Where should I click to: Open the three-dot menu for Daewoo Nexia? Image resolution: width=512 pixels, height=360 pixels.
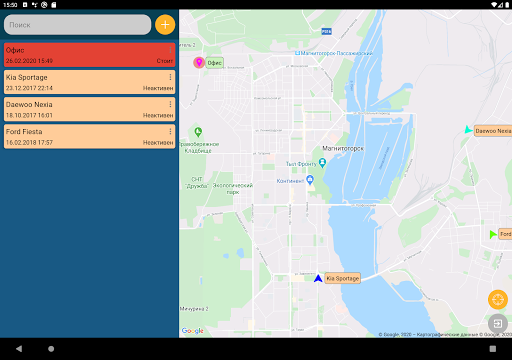click(x=170, y=104)
